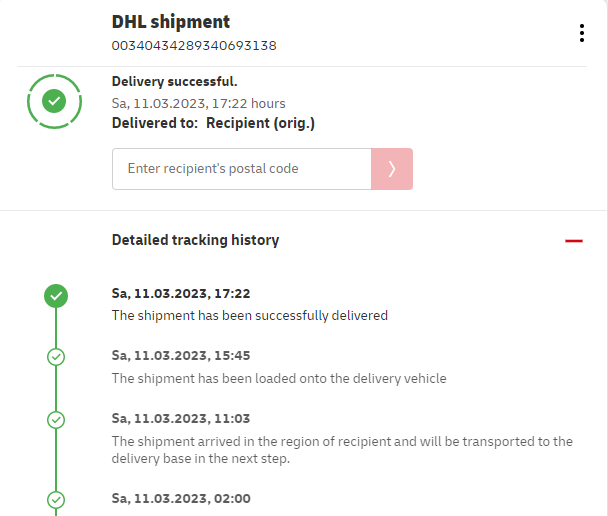This screenshot has width=608, height=516.
Task: Click the large green delivery successful icon
Action: click(55, 101)
